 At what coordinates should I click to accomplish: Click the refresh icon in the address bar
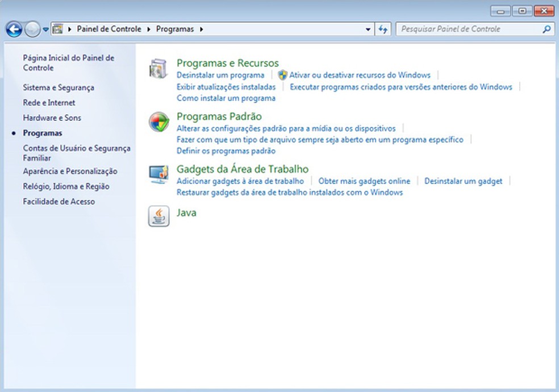[x=383, y=29]
